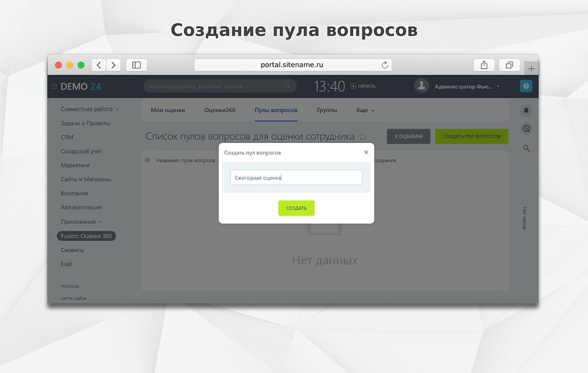
Task: Start the workday timer with the НАЧАТЬ play icon
Action: [x=352, y=86]
